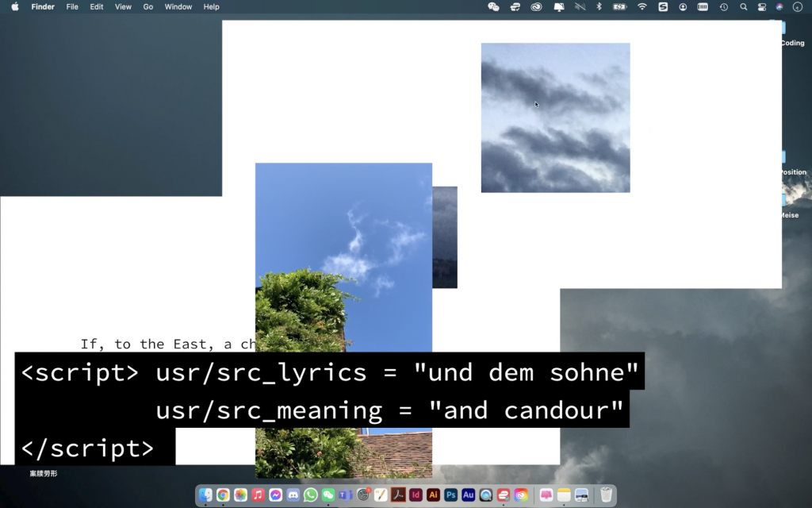This screenshot has width=812, height=508.
Task: Launch Adobe Photoshop from the dock
Action: (x=450, y=495)
